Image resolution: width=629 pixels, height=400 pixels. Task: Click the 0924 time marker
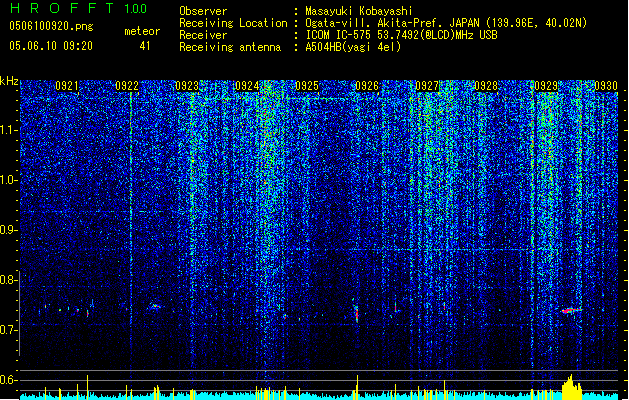click(x=247, y=86)
